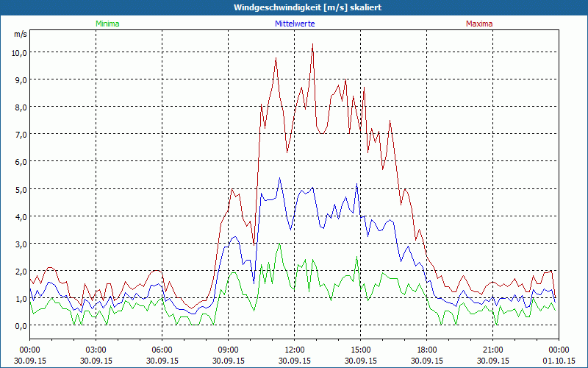Viewport: 588px width, 368px height.
Task: Click the m/s unit label
Action: pos(20,34)
